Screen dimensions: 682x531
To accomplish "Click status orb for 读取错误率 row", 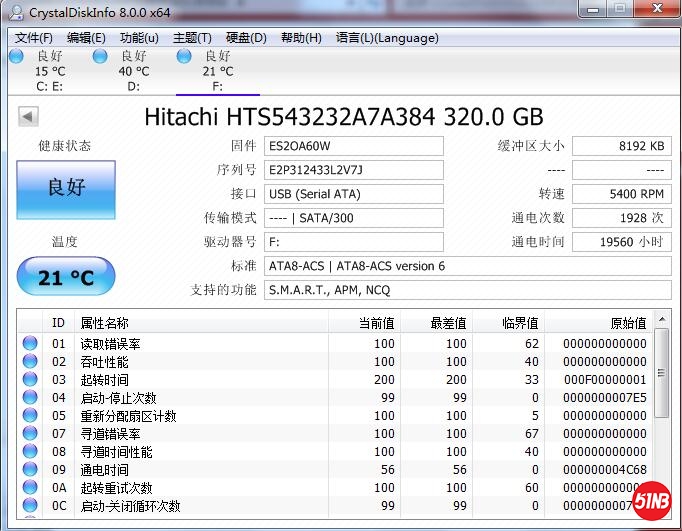I will [30, 344].
